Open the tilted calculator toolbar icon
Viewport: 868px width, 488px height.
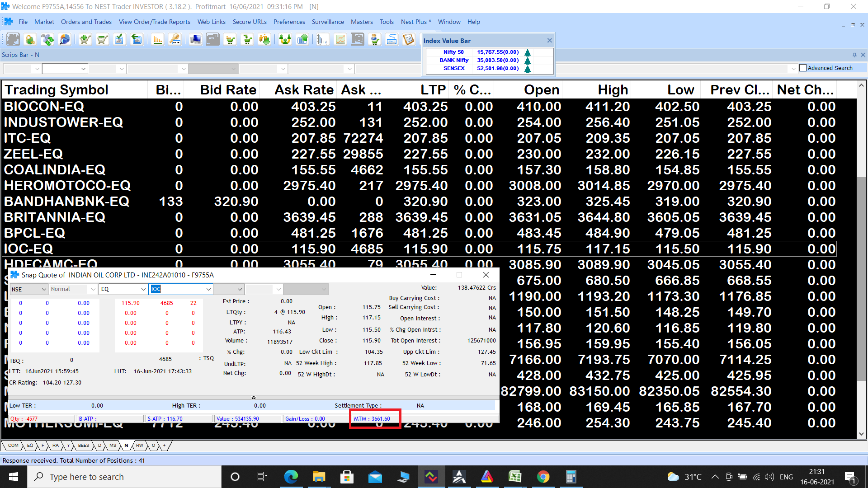pyautogui.click(x=409, y=40)
